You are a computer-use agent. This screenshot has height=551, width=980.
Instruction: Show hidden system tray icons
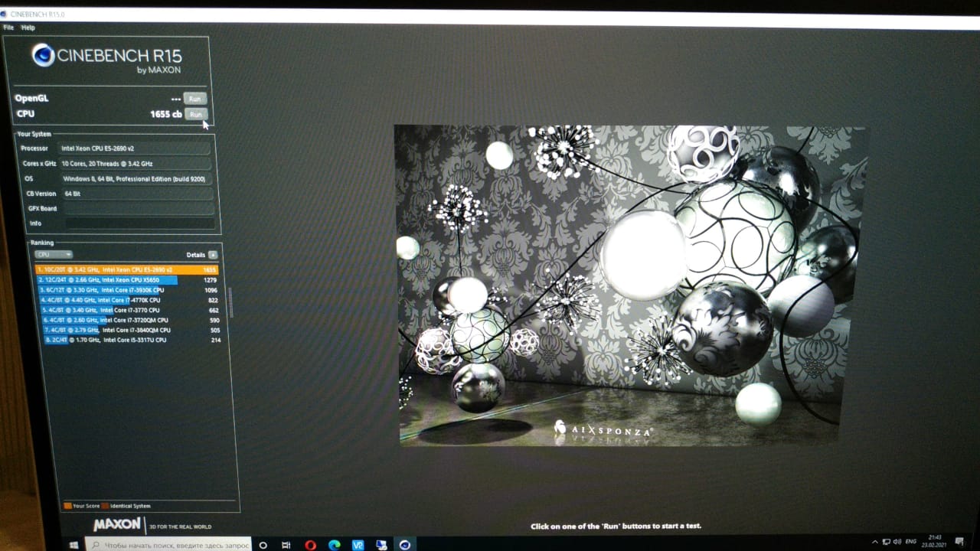pos(875,541)
